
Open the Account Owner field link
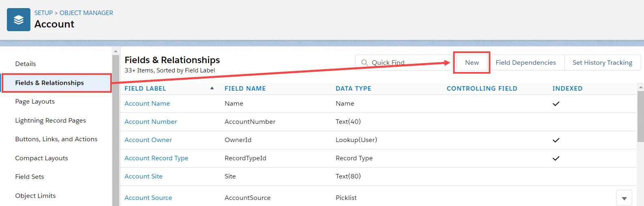click(x=148, y=140)
